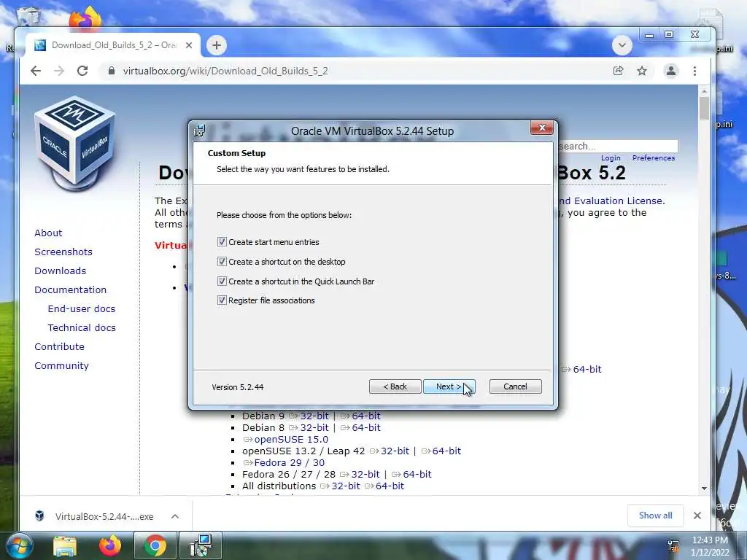Image resolution: width=747 pixels, height=560 pixels.
Task: Bookmark this page with the star icon
Action: (x=642, y=71)
